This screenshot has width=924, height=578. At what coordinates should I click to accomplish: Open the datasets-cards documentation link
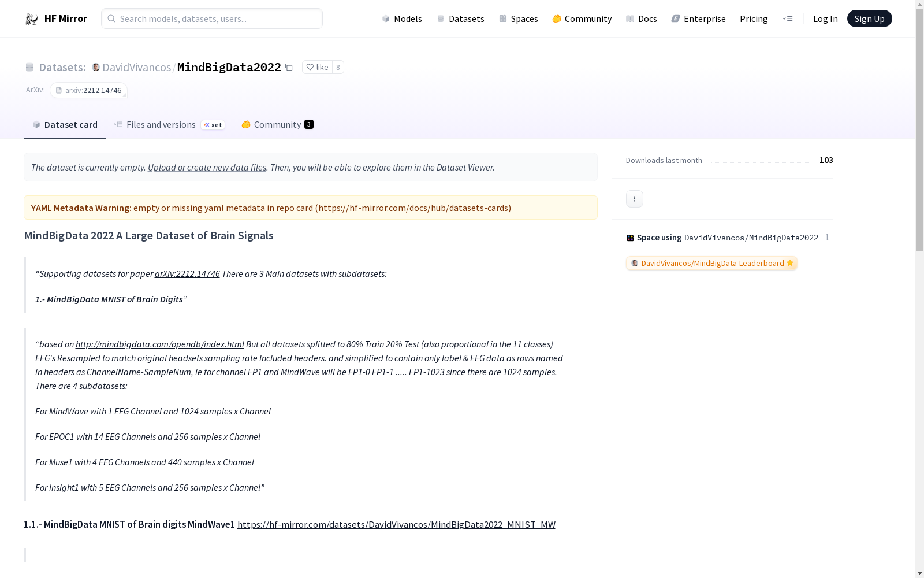[413, 208]
